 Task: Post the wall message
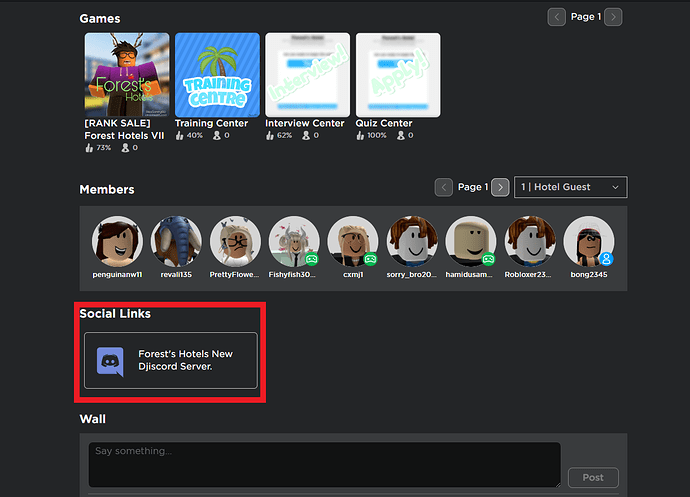(593, 478)
